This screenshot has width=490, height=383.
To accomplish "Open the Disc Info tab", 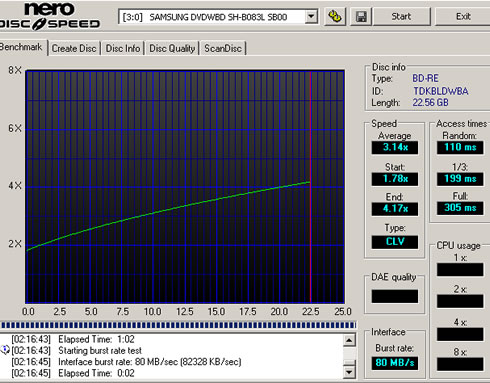I will tap(123, 48).
